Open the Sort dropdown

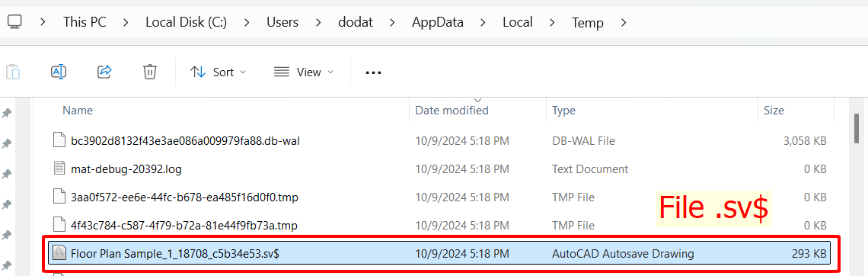click(218, 72)
